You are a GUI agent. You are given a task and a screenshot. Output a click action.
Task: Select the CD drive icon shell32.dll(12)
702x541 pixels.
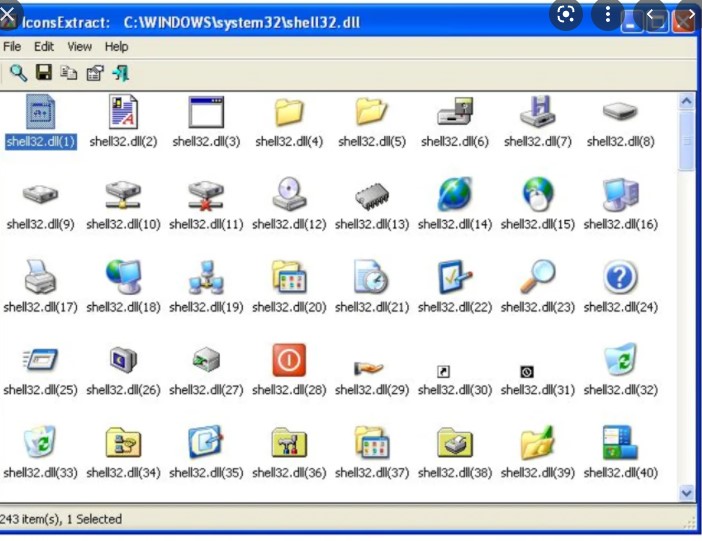pyautogui.click(x=289, y=193)
